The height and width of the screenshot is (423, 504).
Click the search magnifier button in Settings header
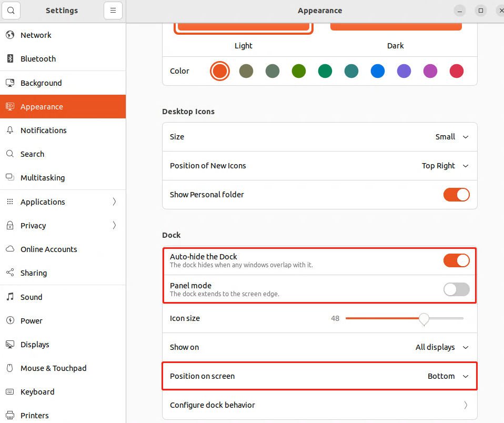[x=11, y=11]
